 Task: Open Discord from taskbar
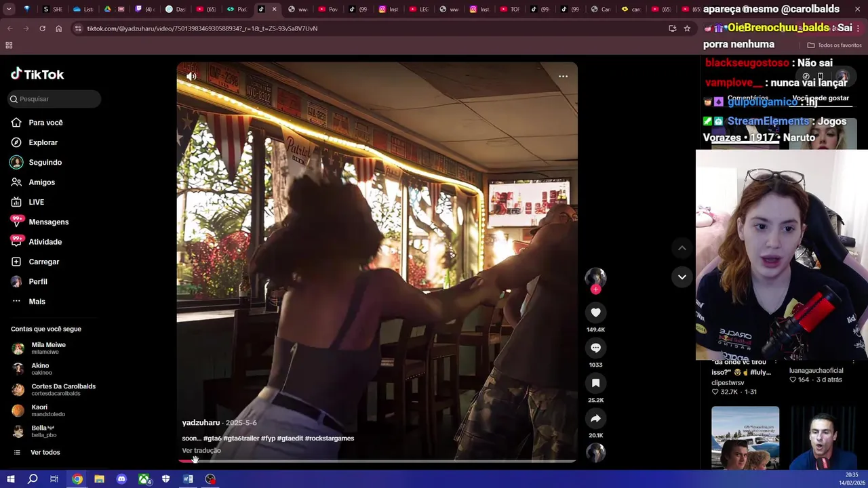(121, 479)
